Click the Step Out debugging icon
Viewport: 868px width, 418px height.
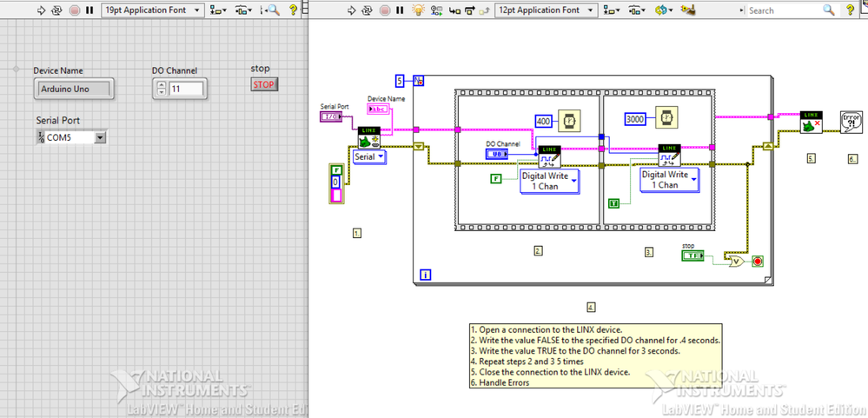(x=484, y=10)
